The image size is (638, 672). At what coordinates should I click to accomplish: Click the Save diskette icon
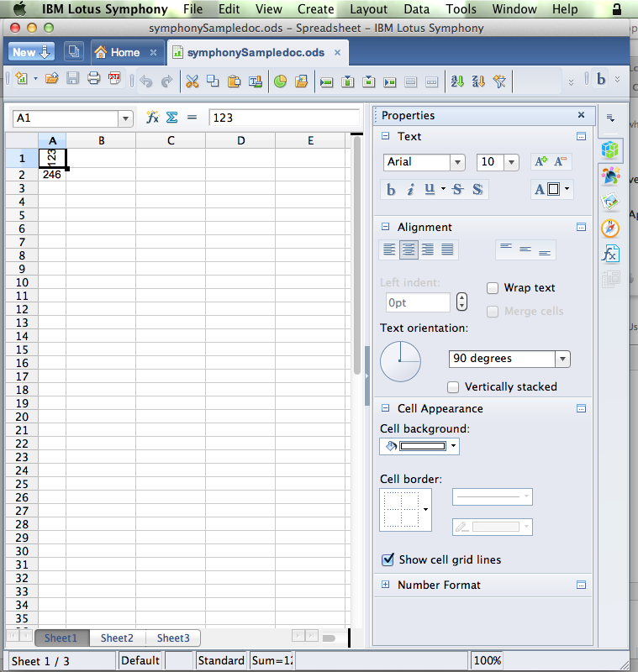(x=72, y=78)
